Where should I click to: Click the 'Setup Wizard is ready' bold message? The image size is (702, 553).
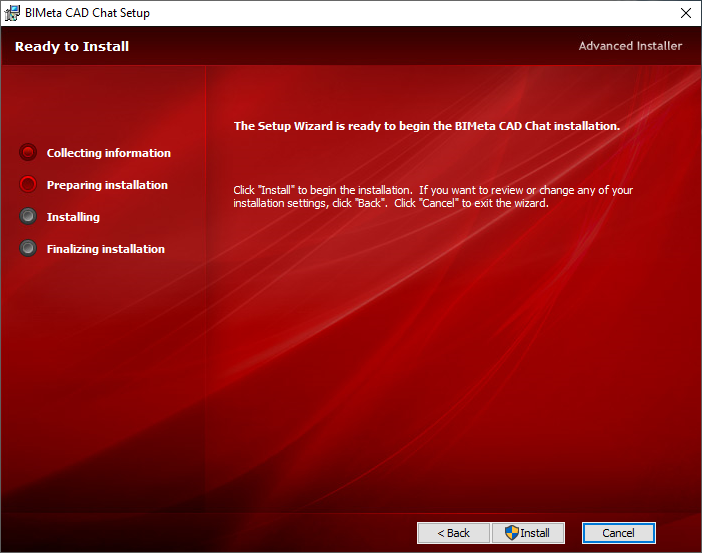427,126
